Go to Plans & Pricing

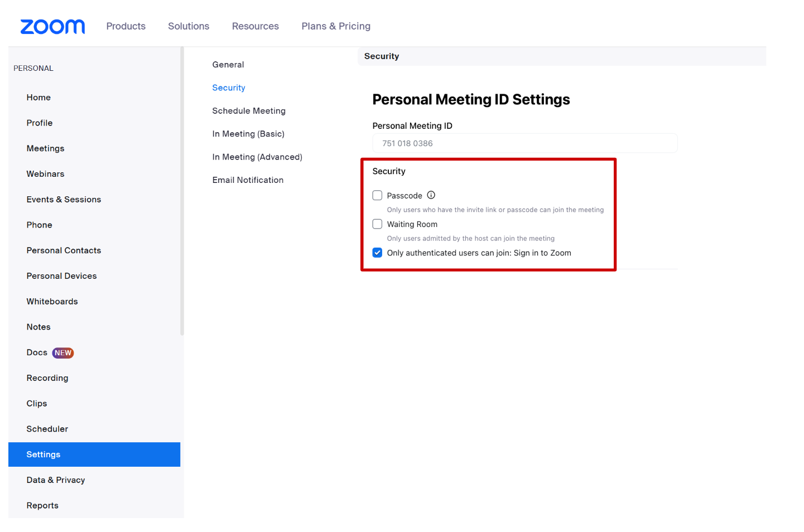tap(336, 26)
